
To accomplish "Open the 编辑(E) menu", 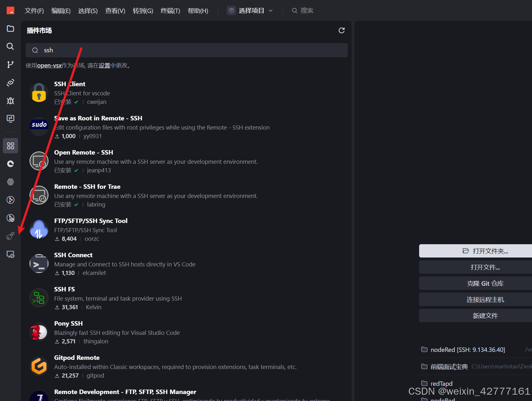I will tap(61, 11).
